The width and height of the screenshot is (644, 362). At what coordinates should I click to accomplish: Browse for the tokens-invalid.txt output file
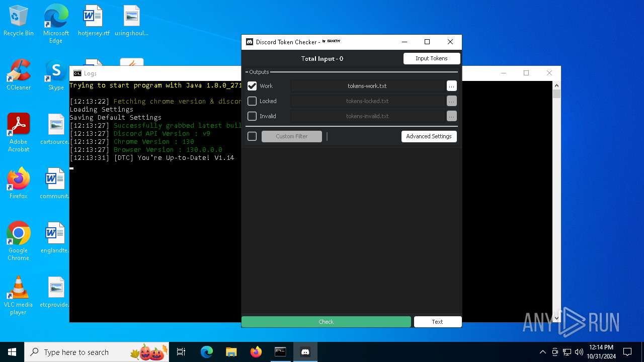[452, 116]
